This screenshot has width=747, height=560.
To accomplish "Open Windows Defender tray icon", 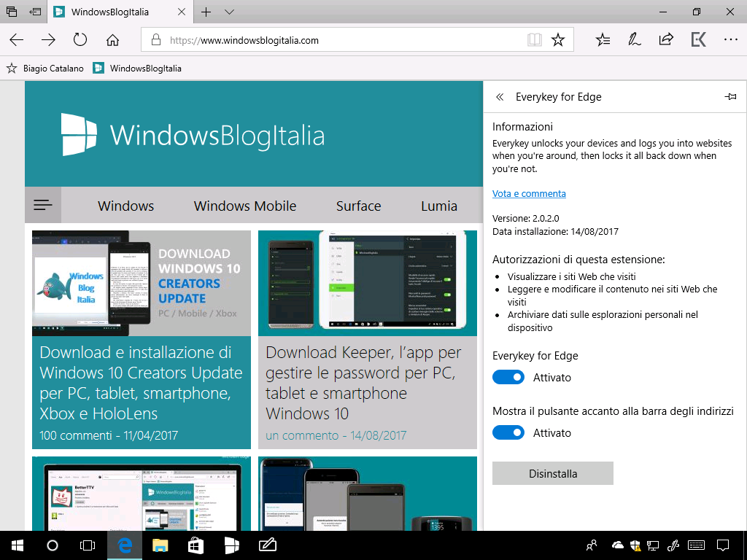I will [x=635, y=545].
